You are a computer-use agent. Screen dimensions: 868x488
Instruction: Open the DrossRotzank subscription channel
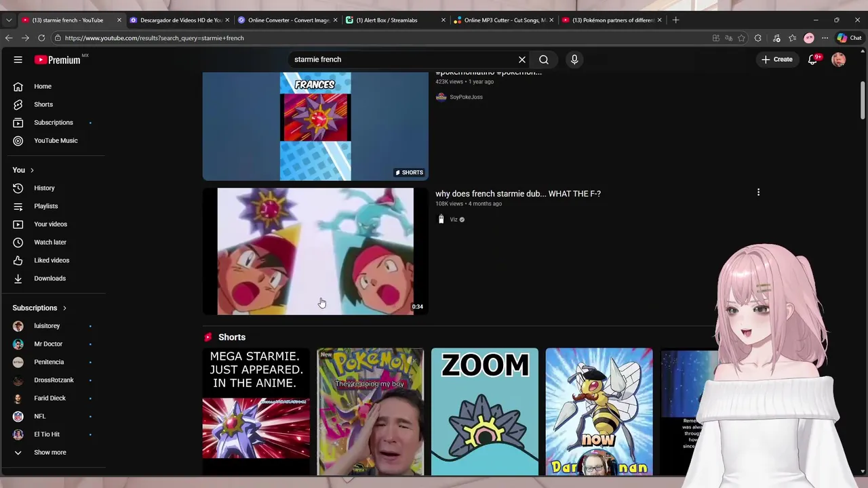click(x=53, y=380)
